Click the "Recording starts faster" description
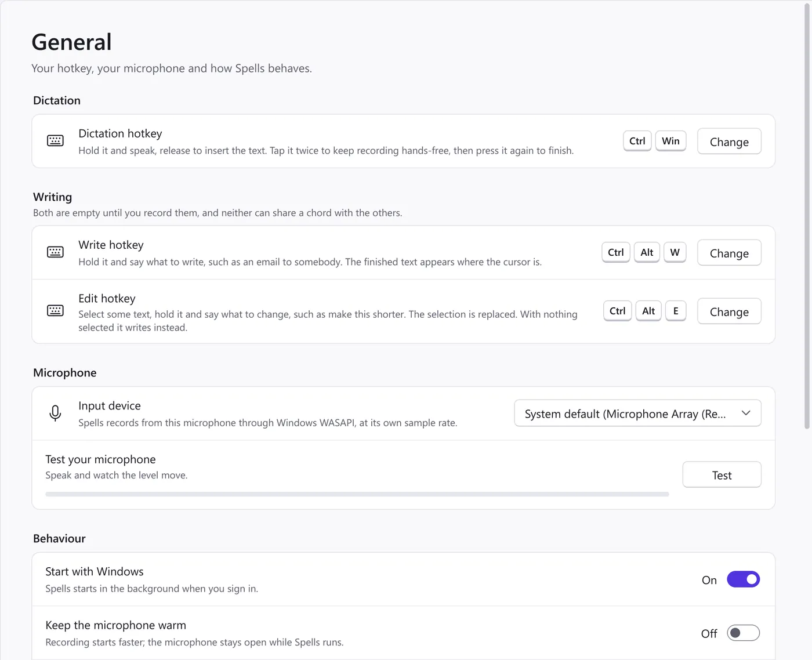This screenshot has width=812, height=660. click(x=195, y=642)
